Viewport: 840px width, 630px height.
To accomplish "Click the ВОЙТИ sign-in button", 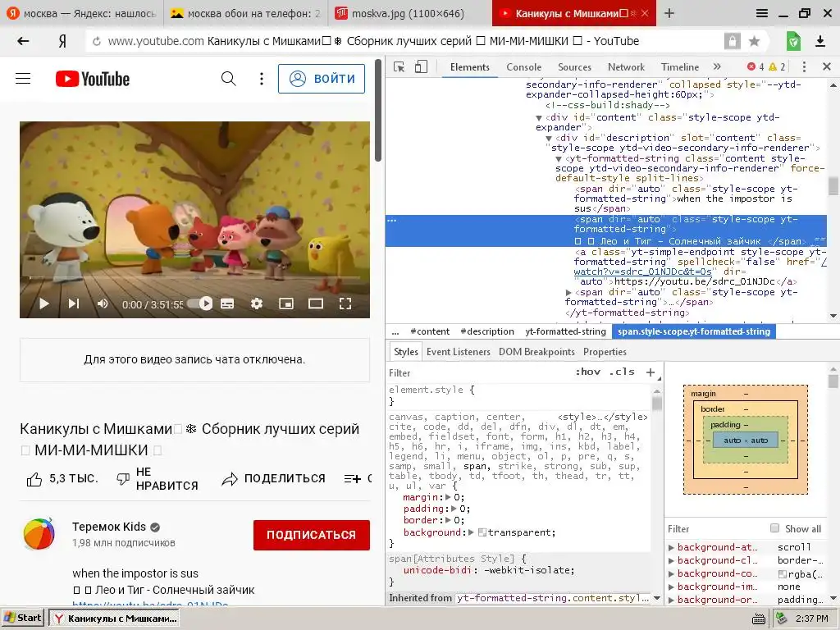I will tap(322, 79).
